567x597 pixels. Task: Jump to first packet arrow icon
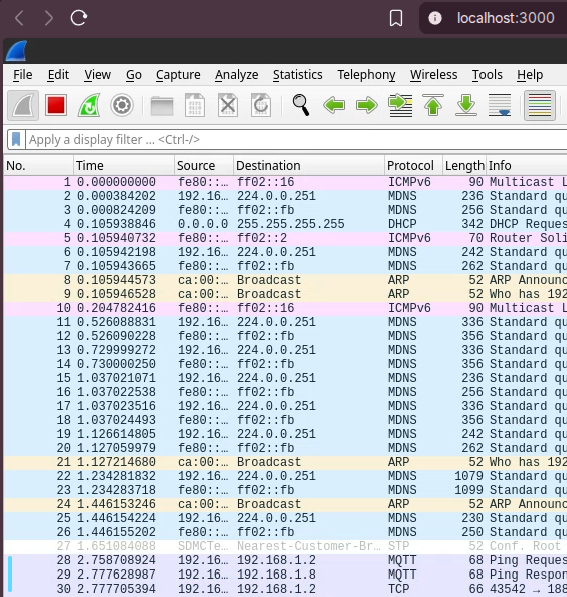(433, 105)
